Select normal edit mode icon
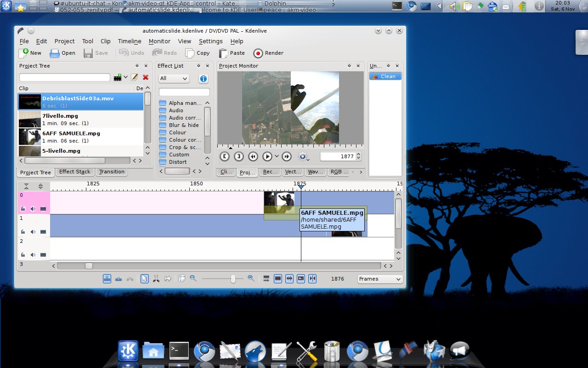588x368 pixels. [107, 279]
